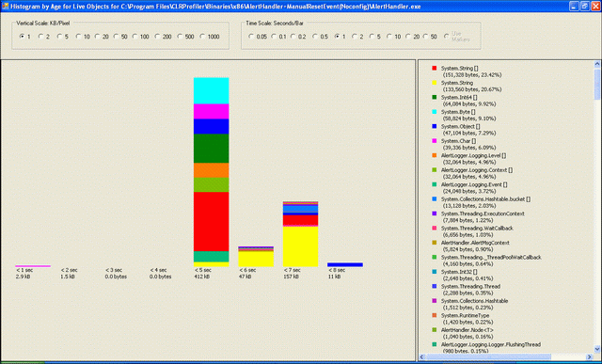Select vertical scale 1000 KB/Pixel
The image size is (602, 364).
(x=203, y=37)
